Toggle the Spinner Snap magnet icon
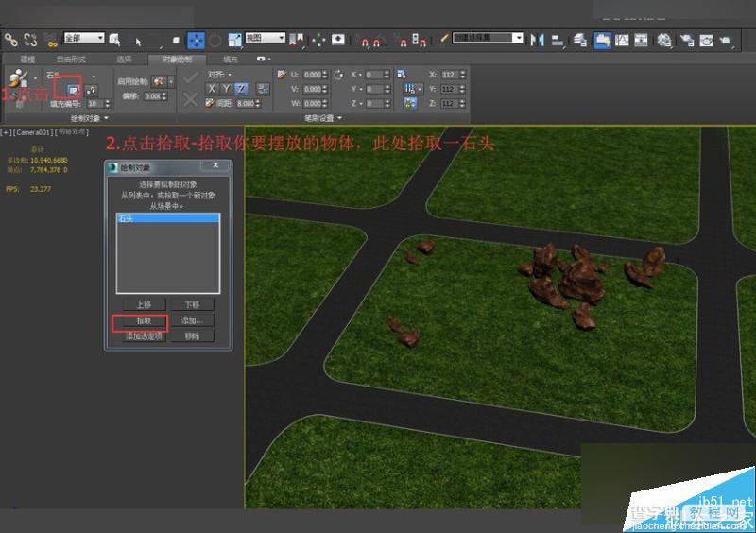Viewport: 756px width, 533px height. [419, 40]
